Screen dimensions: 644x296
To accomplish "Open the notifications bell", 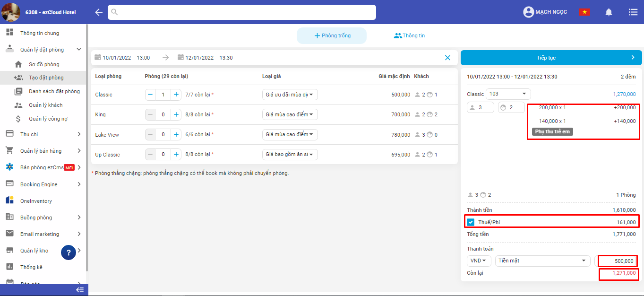I will [609, 12].
